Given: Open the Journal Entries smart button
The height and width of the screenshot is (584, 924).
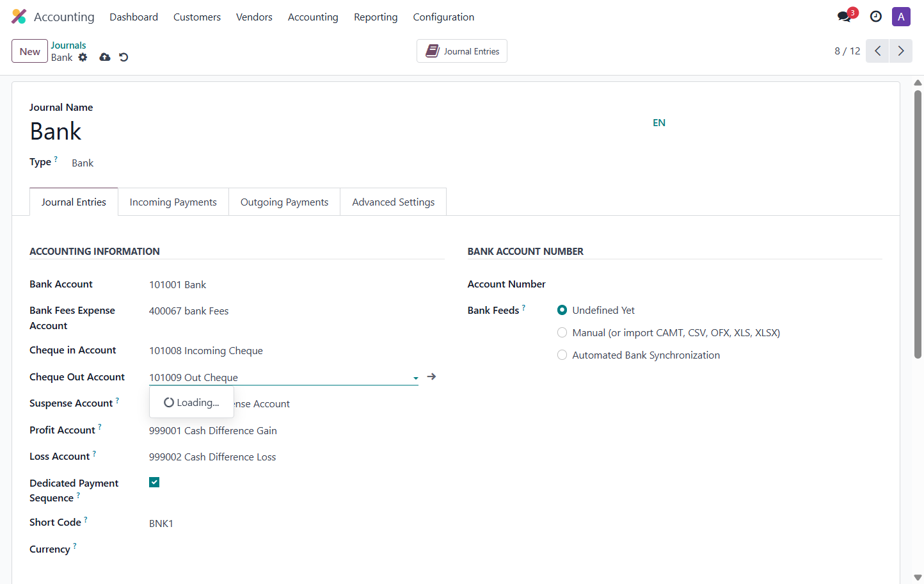Looking at the screenshot, I should tap(462, 51).
